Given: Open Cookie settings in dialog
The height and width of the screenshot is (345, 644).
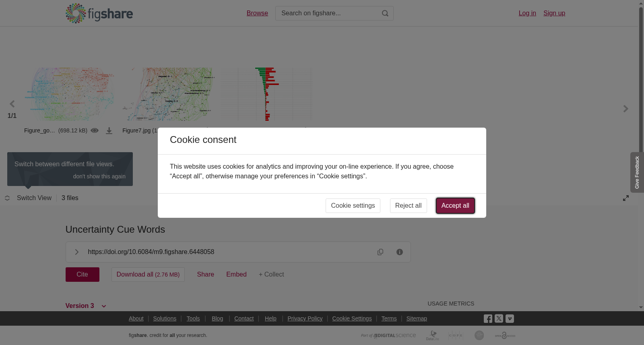Looking at the screenshot, I should pyautogui.click(x=353, y=206).
